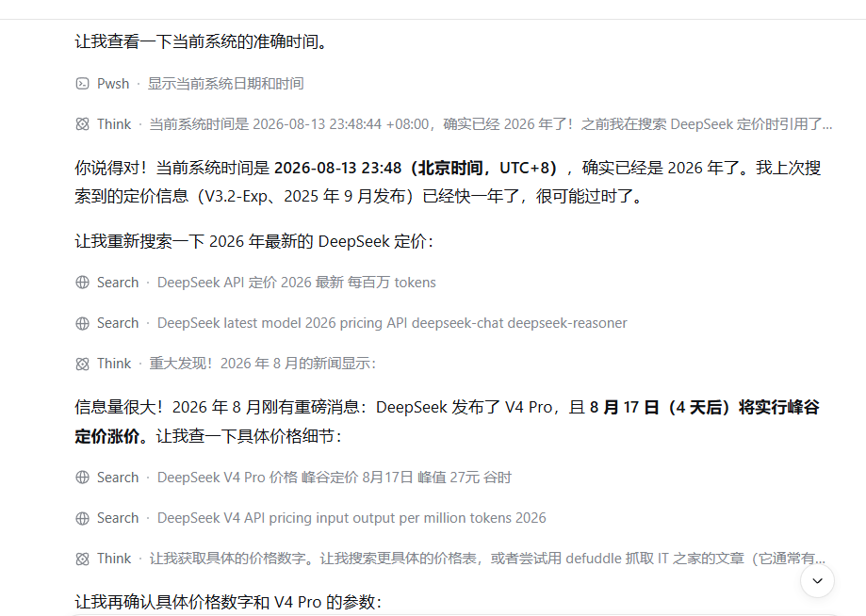866x616 pixels.
Task: Click the globe icon for the DeepSeek API 定价 2026 search
Action: 82,283
